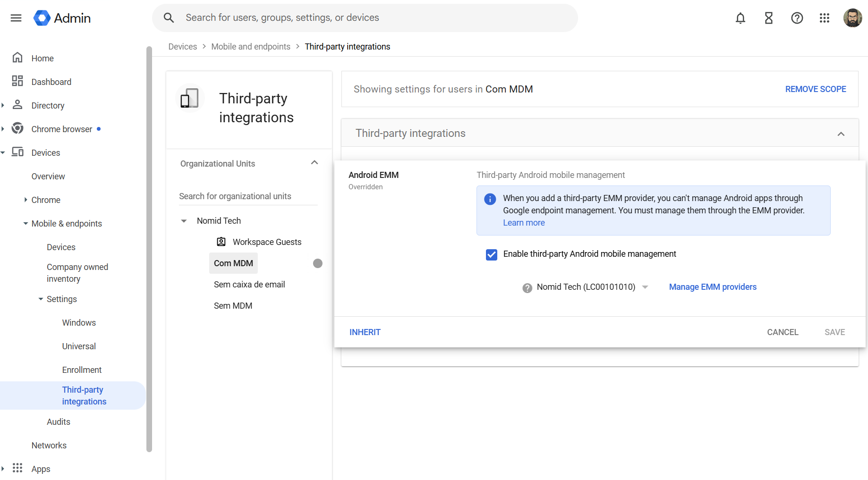Image resolution: width=868 pixels, height=480 pixels.
Task: Select Third-party integrations sidebar item
Action: pos(73,396)
